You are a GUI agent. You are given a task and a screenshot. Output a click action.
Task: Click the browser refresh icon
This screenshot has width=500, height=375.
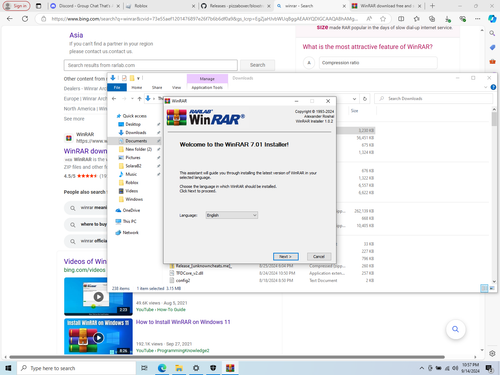point(25,19)
